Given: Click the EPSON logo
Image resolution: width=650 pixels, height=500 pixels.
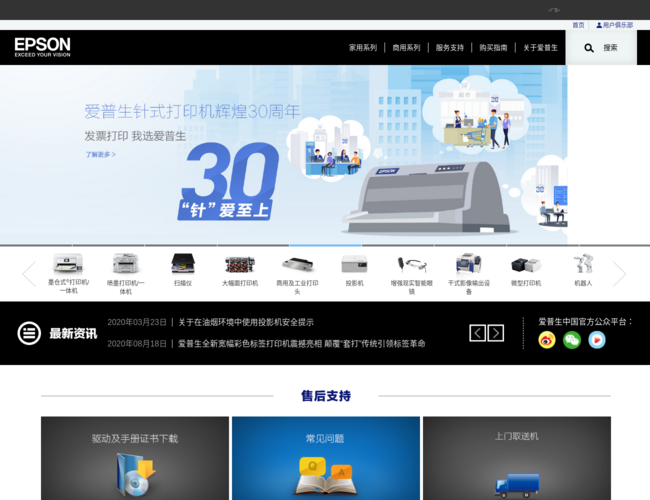Looking at the screenshot, I should 42,47.
